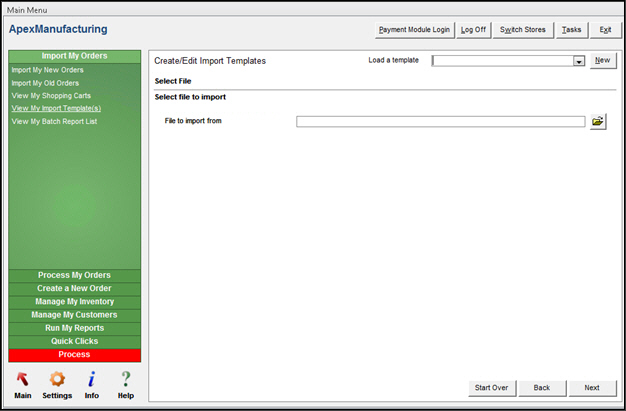The width and height of the screenshot is (626, 411).
Task: Expand Manage My Inventory section
Action: 75,302
